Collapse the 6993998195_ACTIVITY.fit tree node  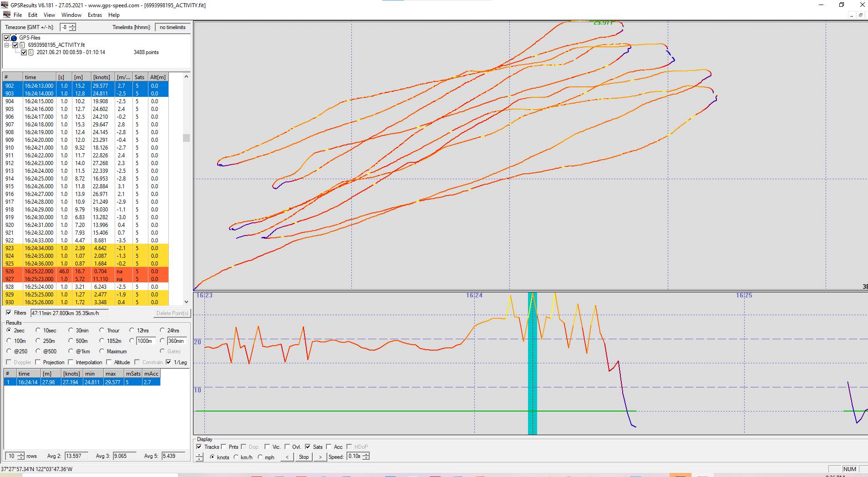[7, 45]
